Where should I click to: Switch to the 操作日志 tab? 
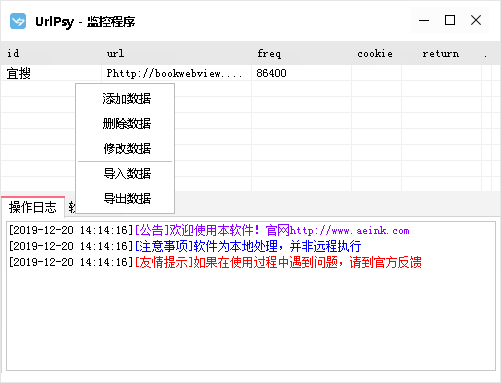click(33, 207)
